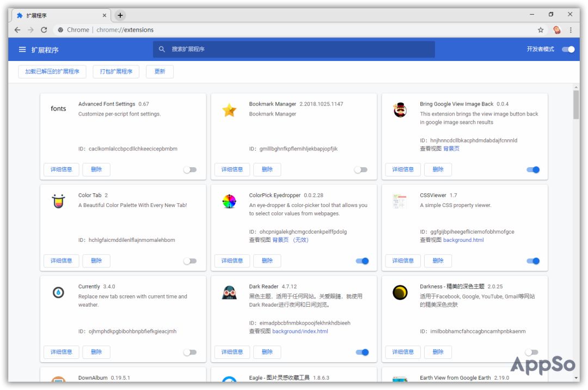Click the Chrome site info icon in address bar
This screenshot has height=390, width=588.
(60, 29)
